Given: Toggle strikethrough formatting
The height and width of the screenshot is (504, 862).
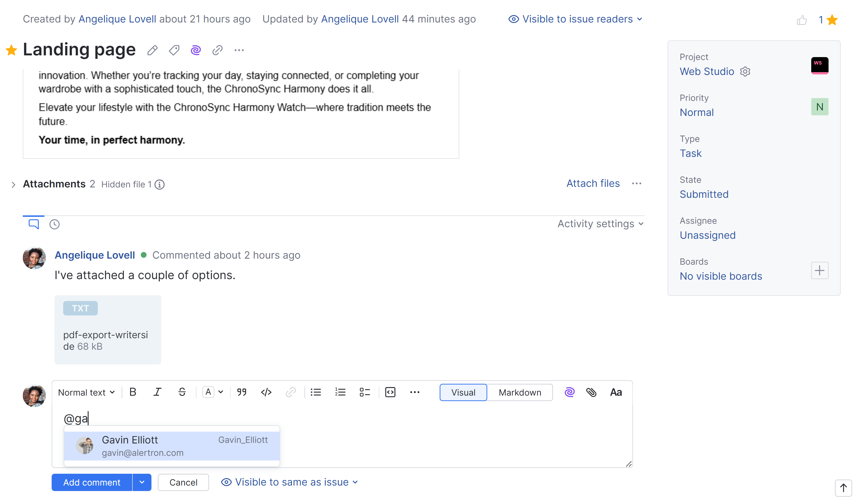Looking at the screenshot, I should click(182, 392).
